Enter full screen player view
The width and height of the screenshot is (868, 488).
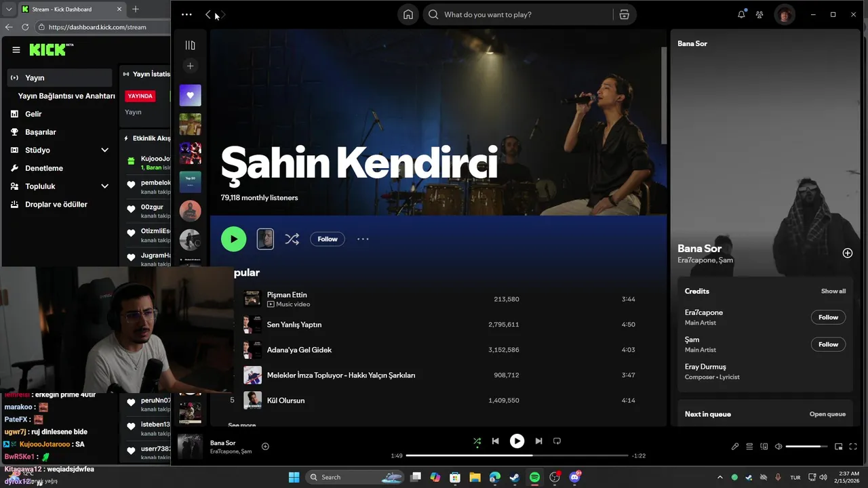tap(853, 447)
